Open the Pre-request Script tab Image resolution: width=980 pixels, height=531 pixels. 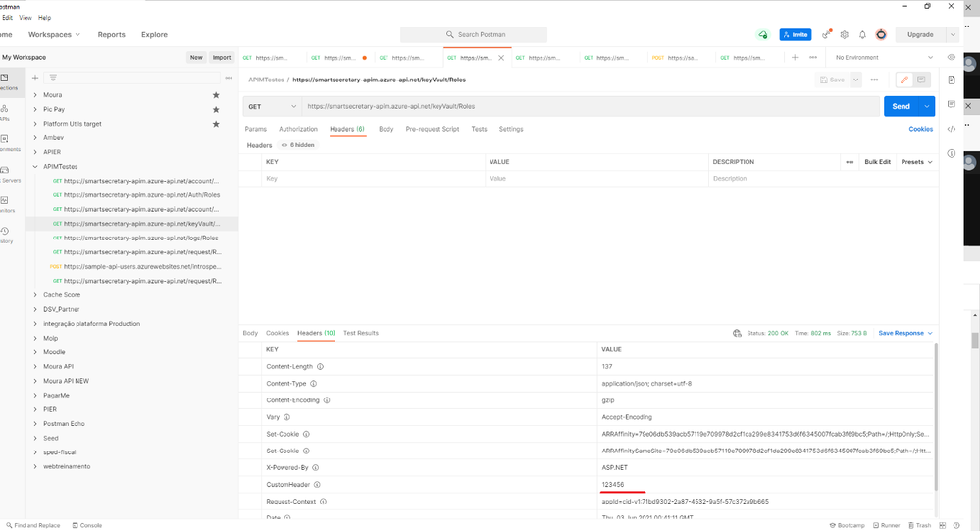click(433, 129)
